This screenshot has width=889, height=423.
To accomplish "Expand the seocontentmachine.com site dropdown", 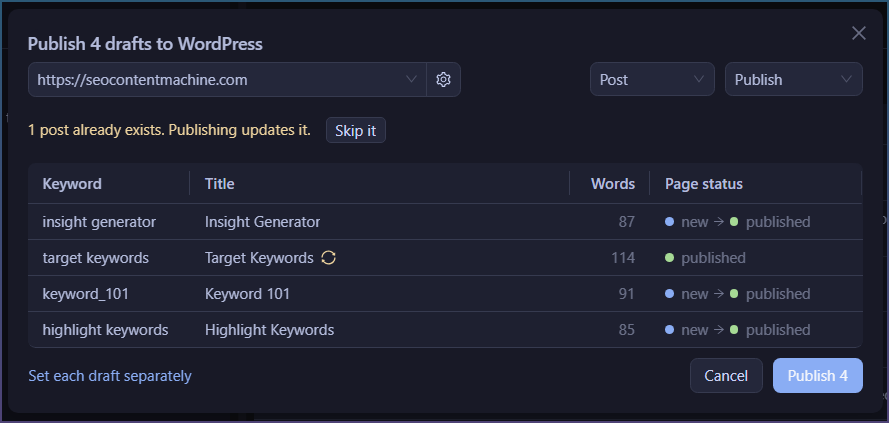I will click(227, 79).
